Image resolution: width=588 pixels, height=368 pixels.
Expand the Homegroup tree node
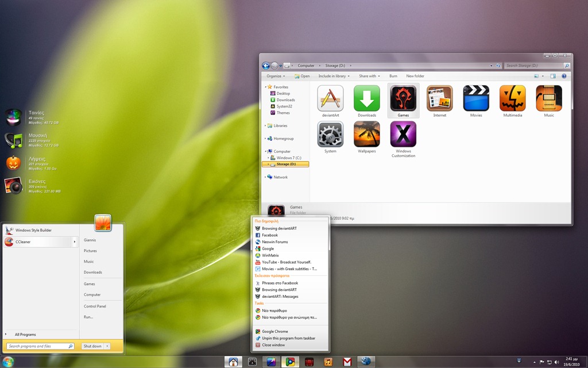coord(265,139)
